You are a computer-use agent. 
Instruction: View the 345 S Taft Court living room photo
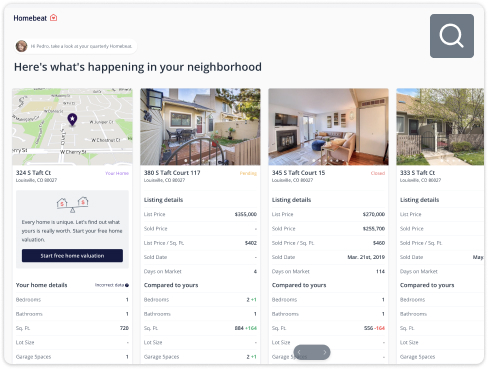click(328, 127)
